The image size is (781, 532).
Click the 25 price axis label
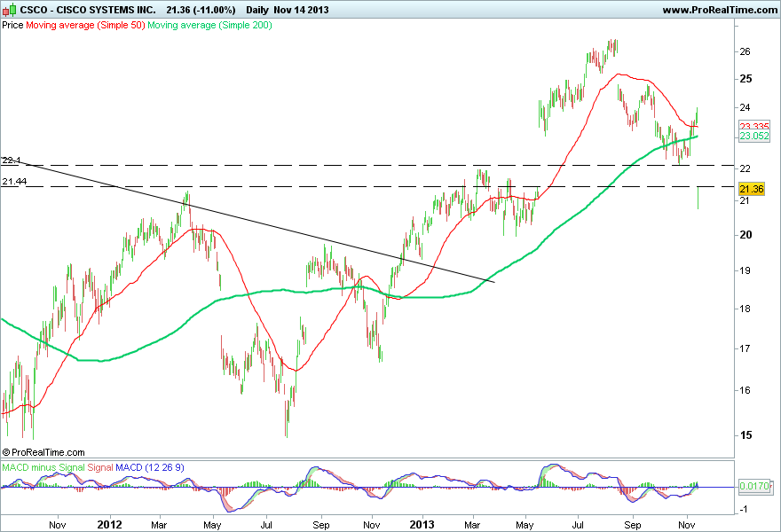tap(745, 79)
